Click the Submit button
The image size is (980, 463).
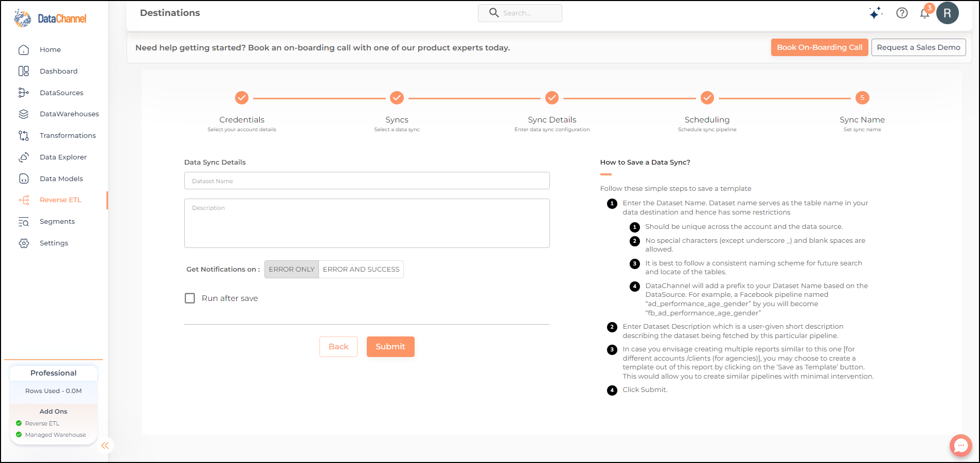[390, 347]
